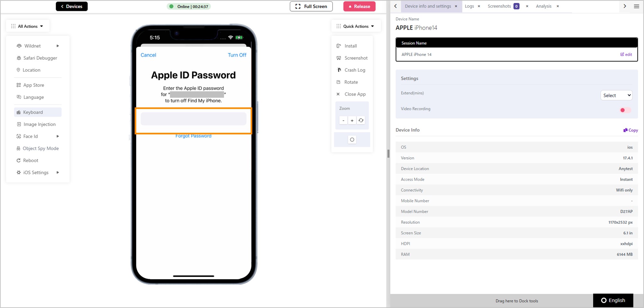Click the zoom in plus button
Image resolution: width=644 pixels, height=308 pixels.
352,120
